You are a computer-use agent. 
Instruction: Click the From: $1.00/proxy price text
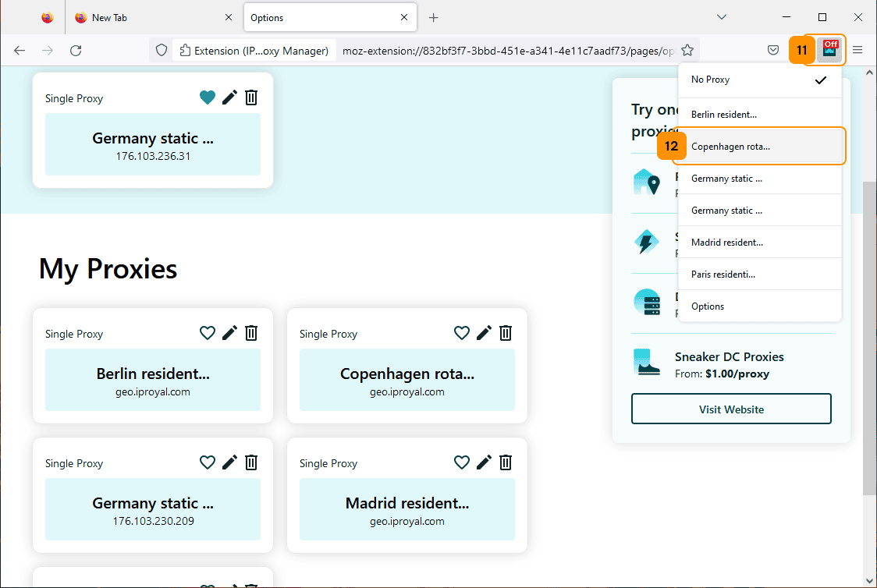(x=722, y=374)
